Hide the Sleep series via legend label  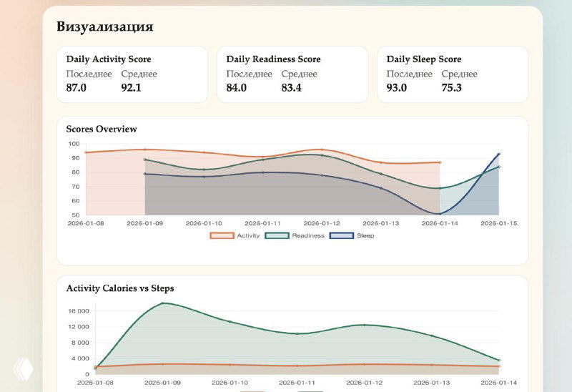365,235
